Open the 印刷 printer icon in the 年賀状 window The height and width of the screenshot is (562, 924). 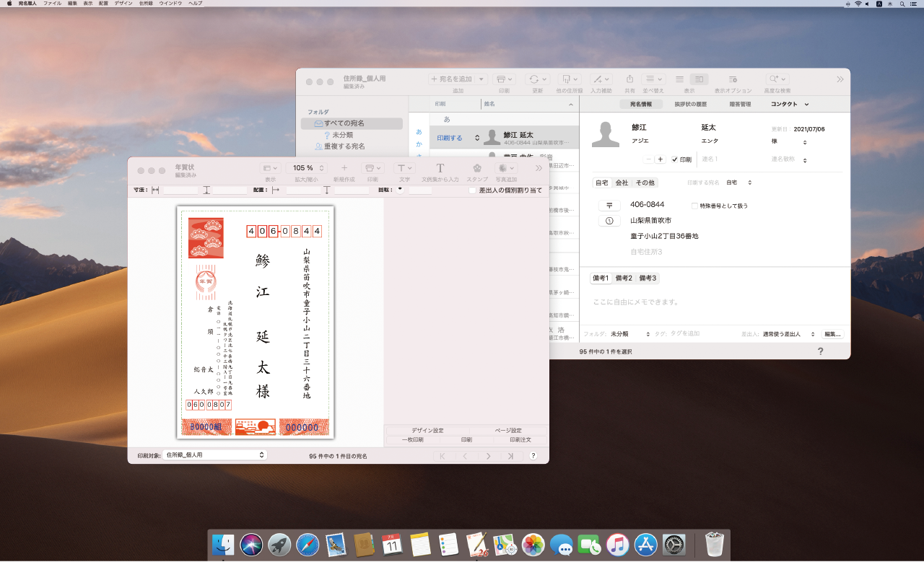coord(372,168)
